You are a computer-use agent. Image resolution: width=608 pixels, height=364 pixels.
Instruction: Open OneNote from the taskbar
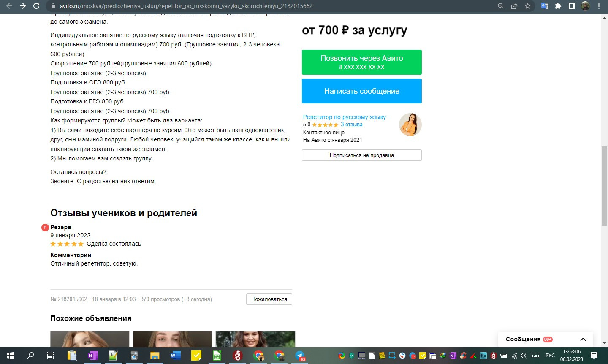pyautogui.click(x=92, y=356)
